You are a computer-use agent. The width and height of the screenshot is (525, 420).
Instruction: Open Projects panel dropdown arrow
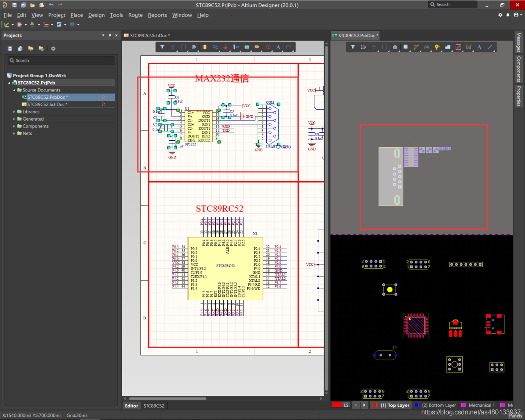pos(103,35)
